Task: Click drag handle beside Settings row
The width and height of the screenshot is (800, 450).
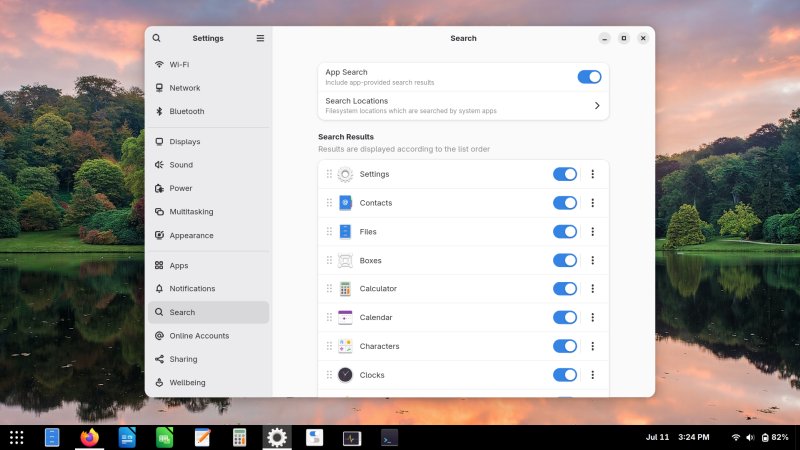Action: point(329,174)
